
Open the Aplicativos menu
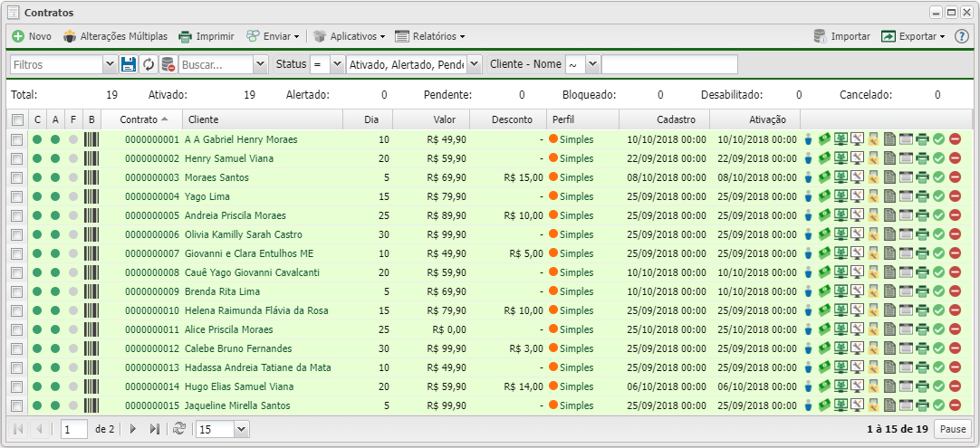[349, 36]
